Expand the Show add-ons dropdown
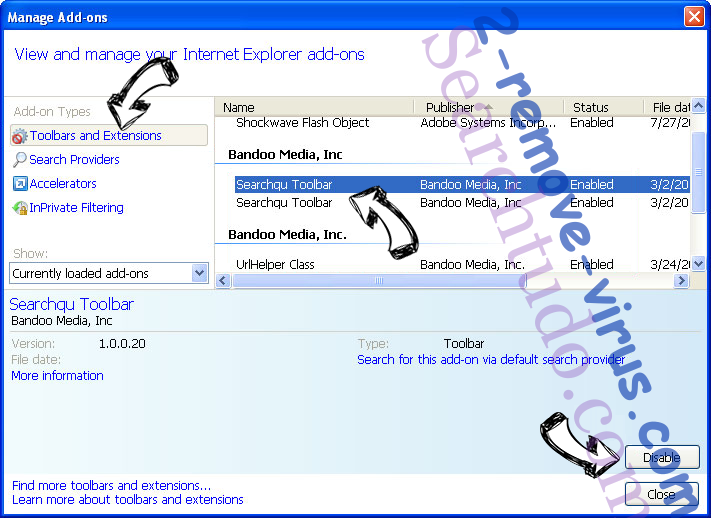The width and height of the screenshot is (711, 518). 200,273
